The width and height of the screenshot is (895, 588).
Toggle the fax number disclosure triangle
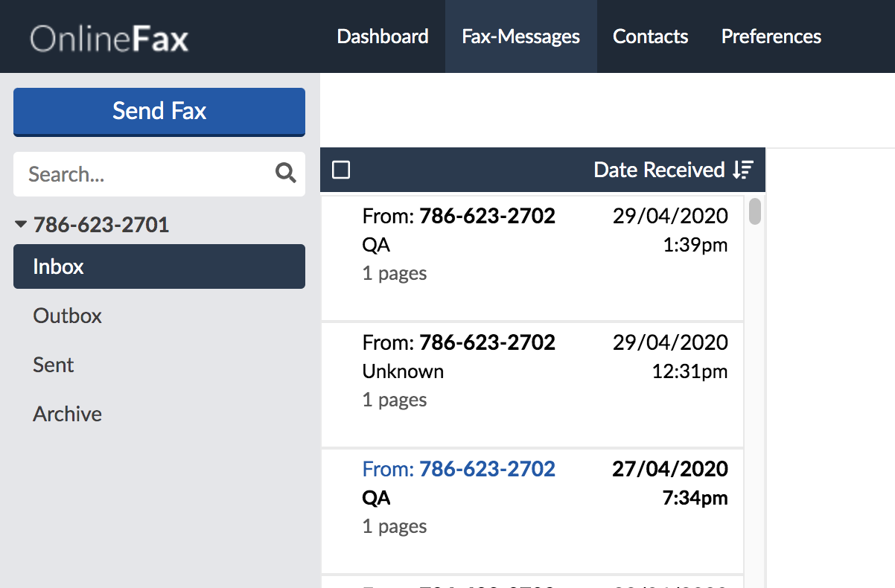point(22,224)
